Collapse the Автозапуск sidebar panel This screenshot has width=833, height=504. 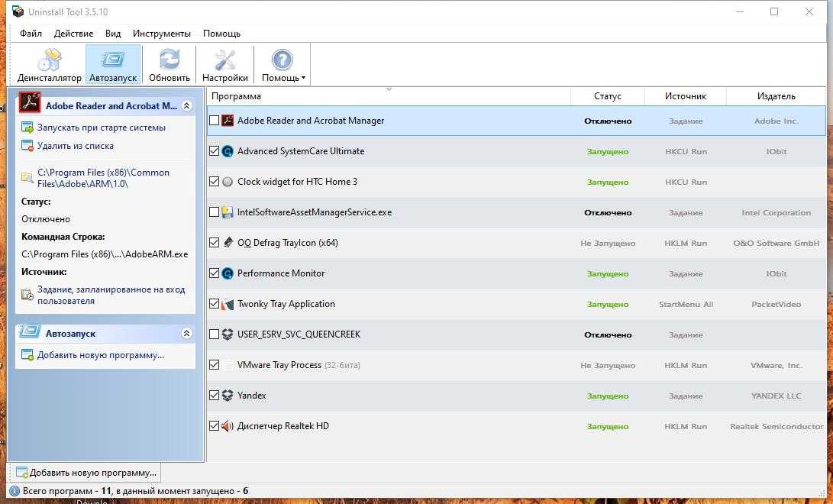pos(186,334)
